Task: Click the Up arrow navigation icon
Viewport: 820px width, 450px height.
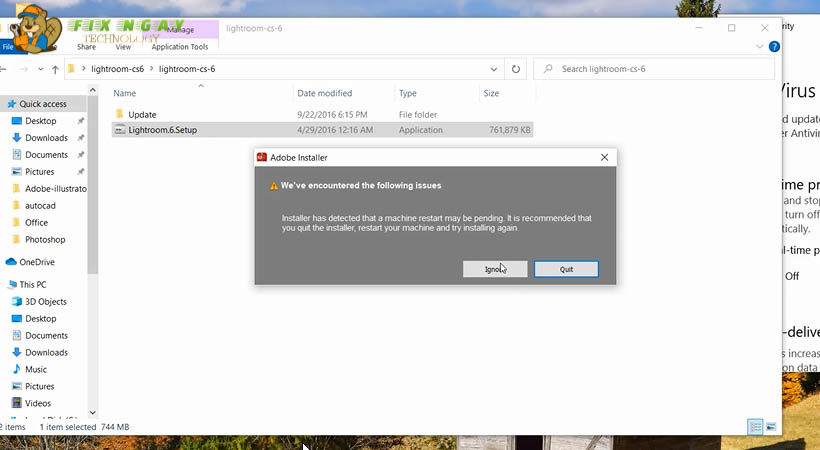Action: point(54,69)
